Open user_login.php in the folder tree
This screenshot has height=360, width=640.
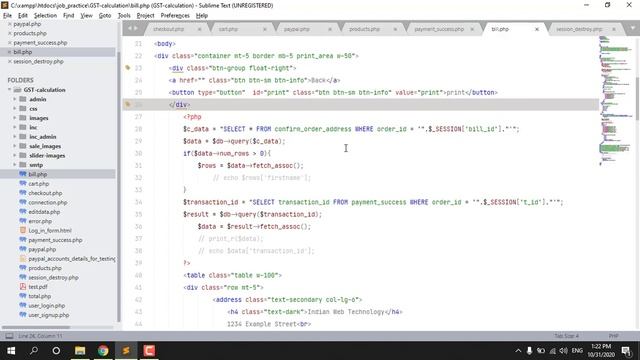[x=47, y=306]
